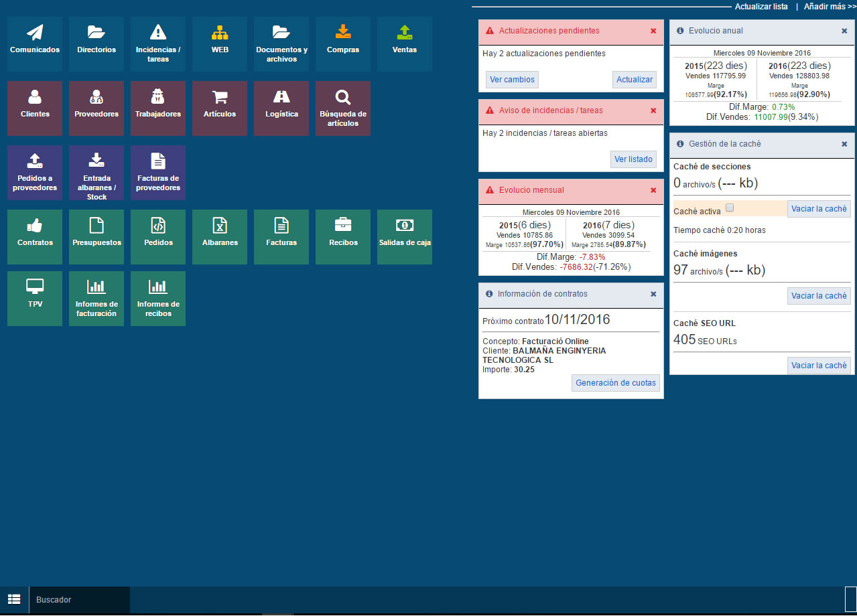Dismiss the Evolucio mensual widget

click(x=653, y=190)
